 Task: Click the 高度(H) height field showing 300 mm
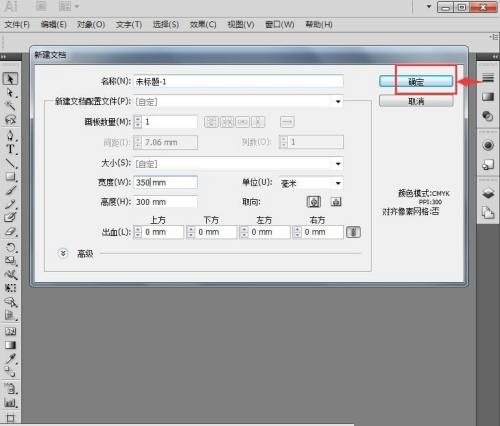point(165,202)
